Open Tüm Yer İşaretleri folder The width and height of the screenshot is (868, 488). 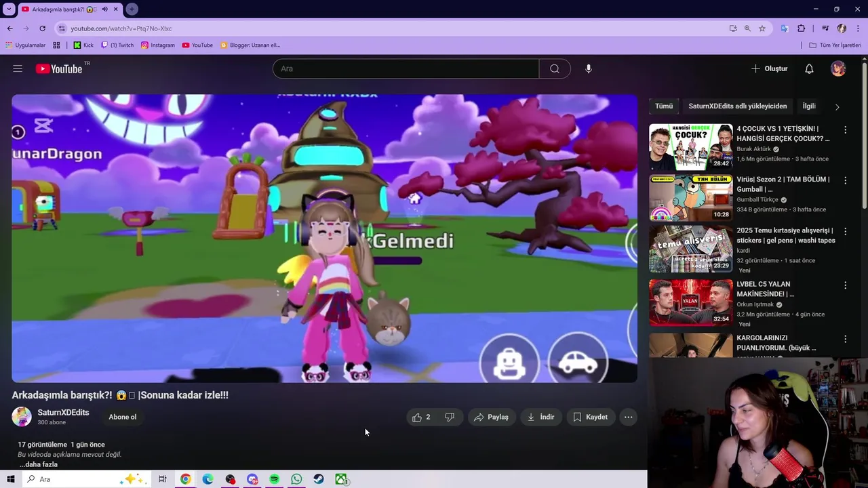[835, 45]
